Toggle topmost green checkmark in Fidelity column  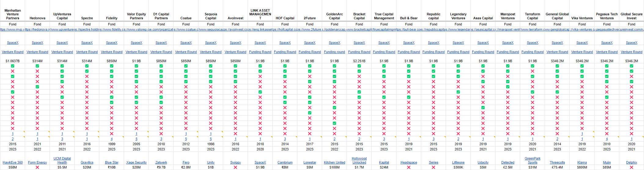coord(112,66)
